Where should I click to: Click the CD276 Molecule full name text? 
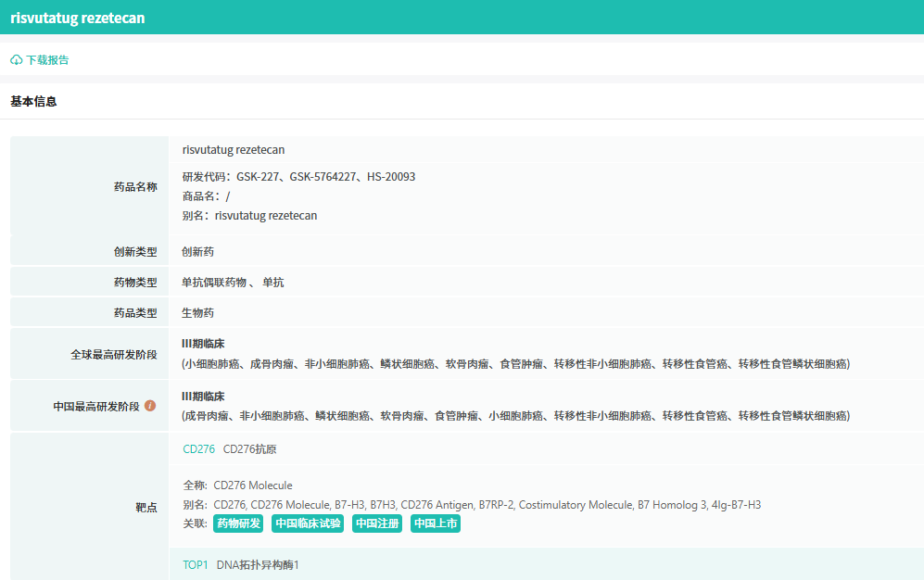tap(253, 485)
